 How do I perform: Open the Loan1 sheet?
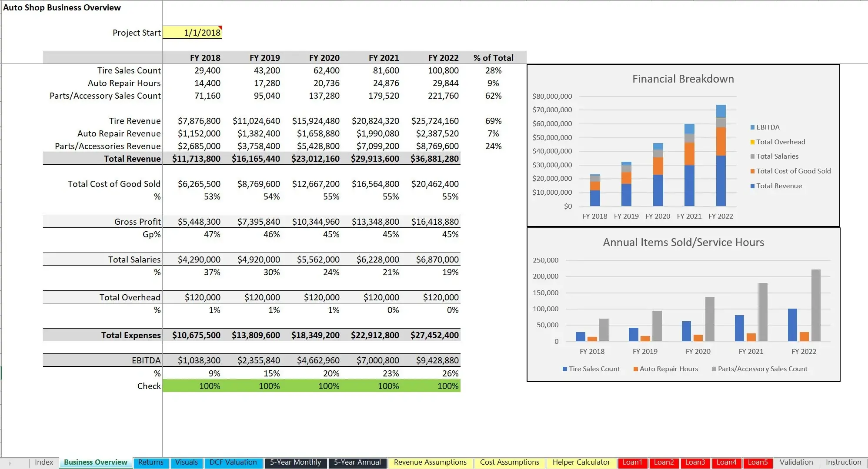(x=633, y=462)
